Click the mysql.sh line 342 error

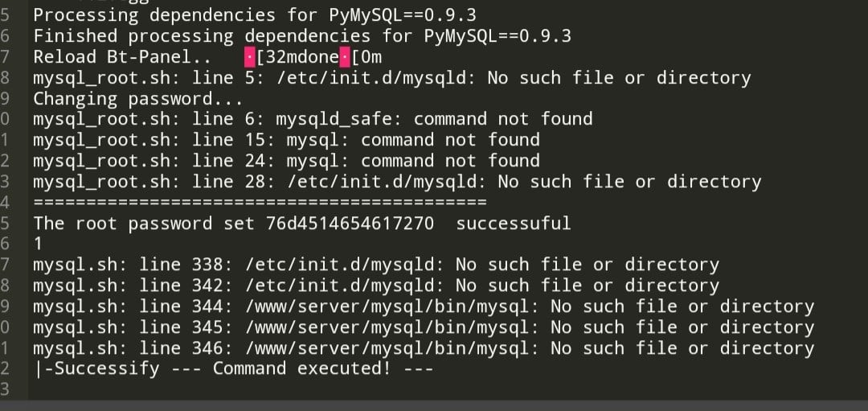[375, 286]
